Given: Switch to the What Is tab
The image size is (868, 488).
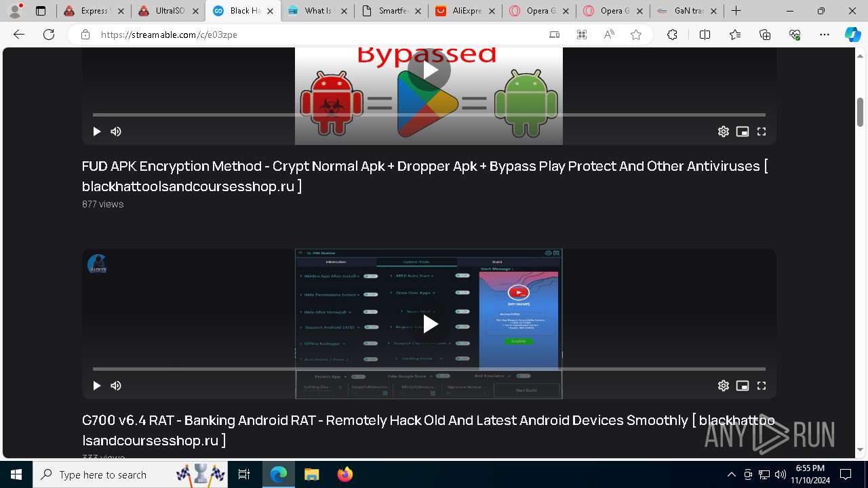Looking at the screenshot, I should click(x=317, y=11).
